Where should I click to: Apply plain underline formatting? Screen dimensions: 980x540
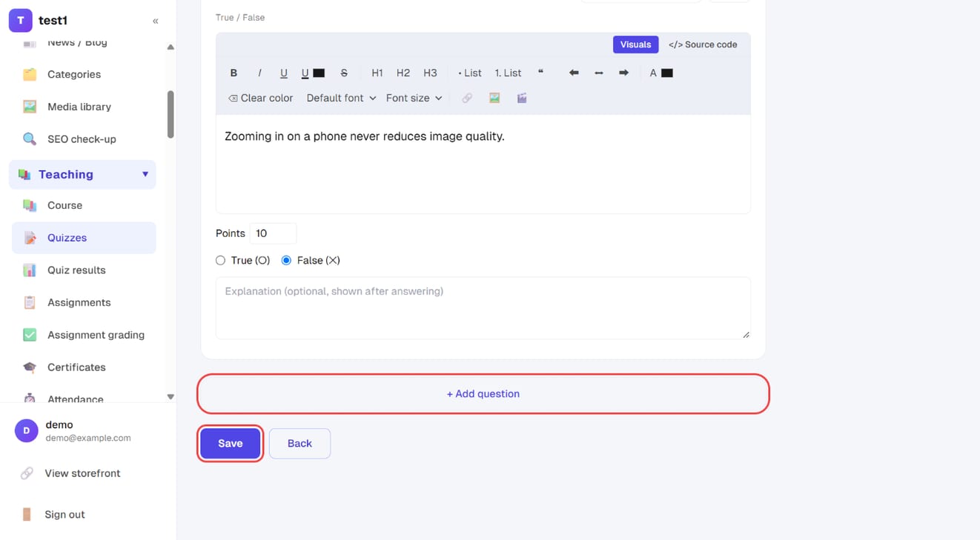[x=283, y=73]
